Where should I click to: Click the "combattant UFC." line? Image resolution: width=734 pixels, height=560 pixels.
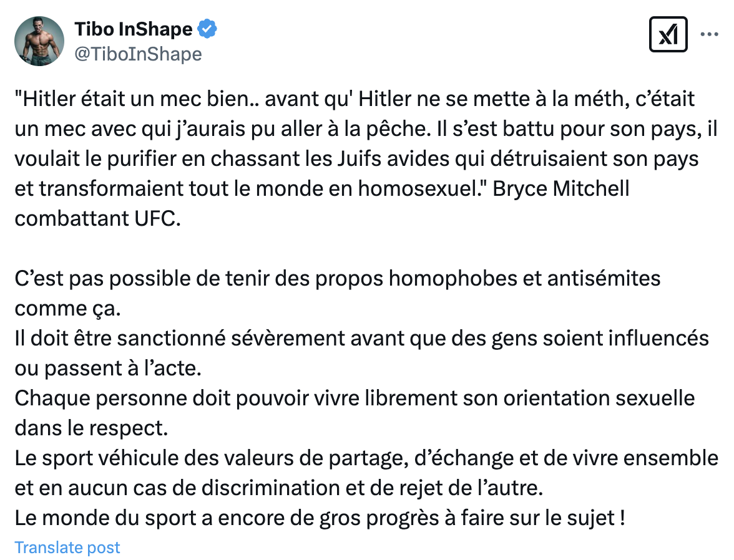(98, 218)
